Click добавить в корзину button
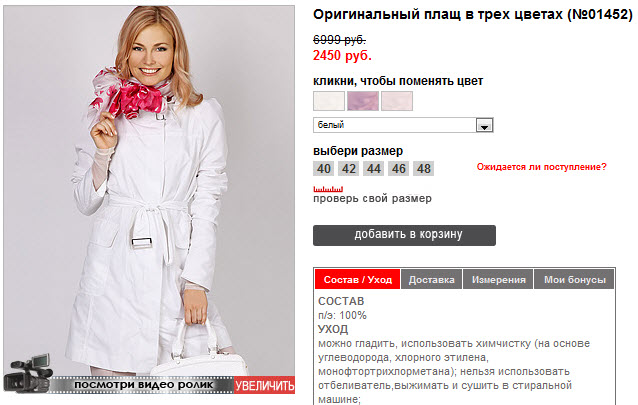Viewport: 638px width, 405px height. [404, 235]
